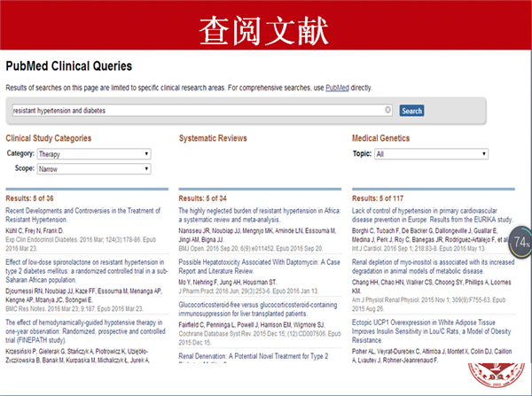Click author line 'Djoumessi RN, Noubiap JJ, Kaze FF'

point(84,295)
